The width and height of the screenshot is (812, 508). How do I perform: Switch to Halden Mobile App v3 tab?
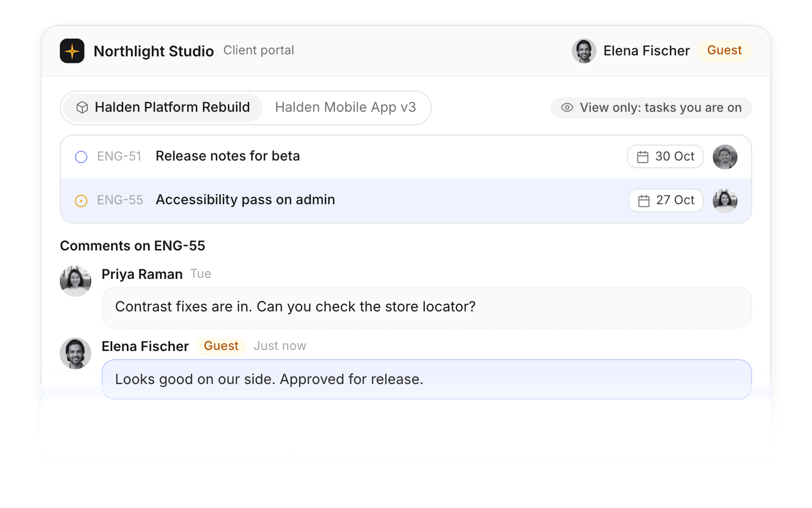tap(346, 108)
